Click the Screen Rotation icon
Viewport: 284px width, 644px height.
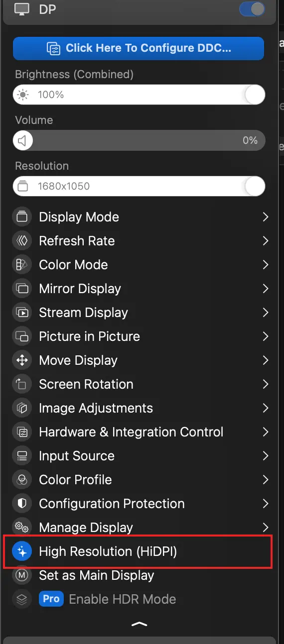point(21,384)
